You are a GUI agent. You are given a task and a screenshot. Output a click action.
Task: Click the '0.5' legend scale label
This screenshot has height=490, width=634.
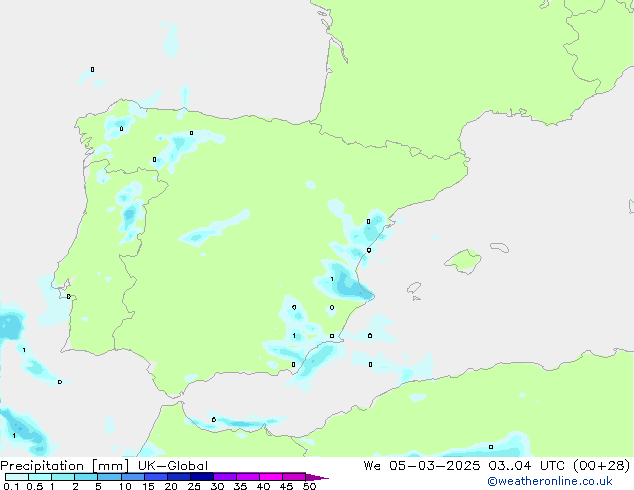35,486
